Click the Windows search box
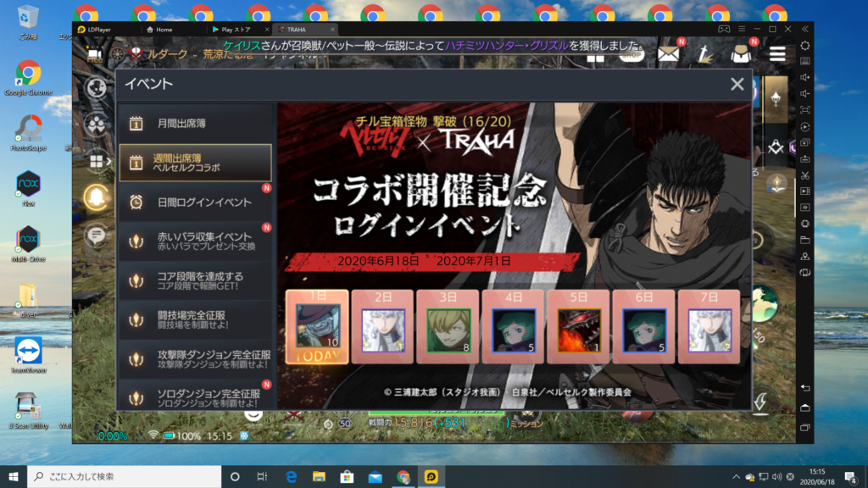This screenshot has width=868, height=488. (125, 476)
